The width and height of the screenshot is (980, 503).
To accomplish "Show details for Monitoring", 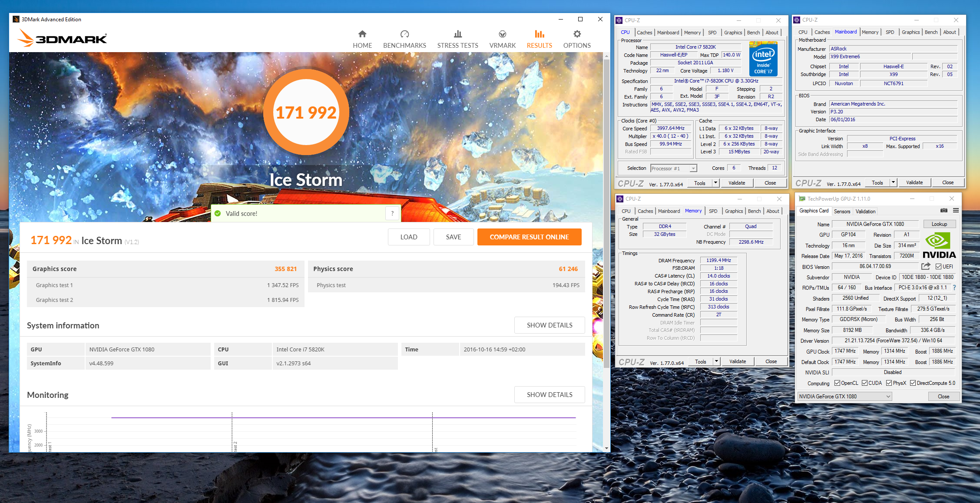I will point(550,394).
